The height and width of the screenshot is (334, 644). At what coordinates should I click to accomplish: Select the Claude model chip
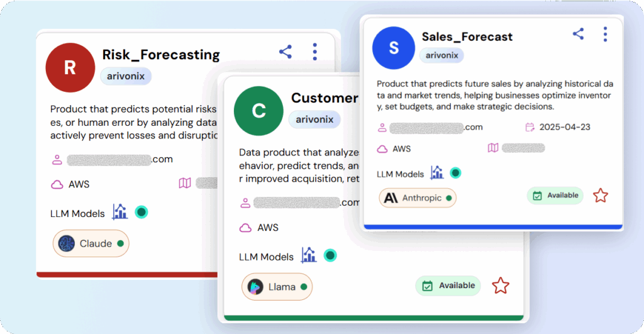pos(91,243)
